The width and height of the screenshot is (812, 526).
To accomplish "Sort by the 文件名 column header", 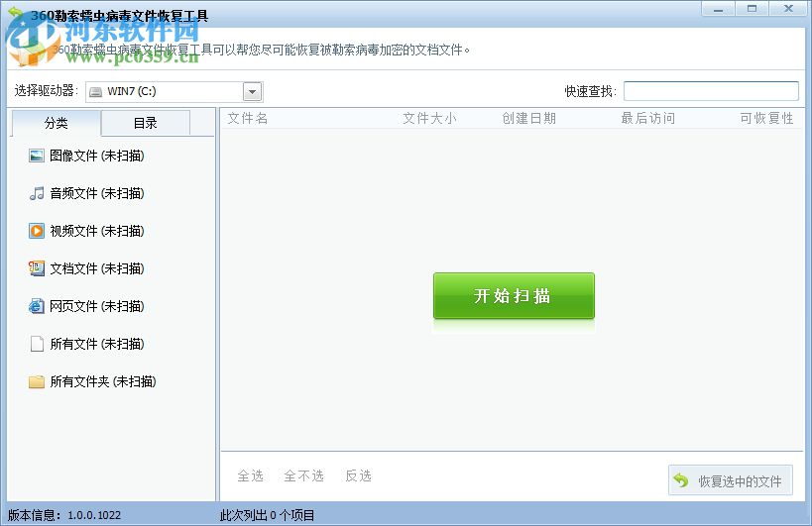I will (x=248, y=119).
